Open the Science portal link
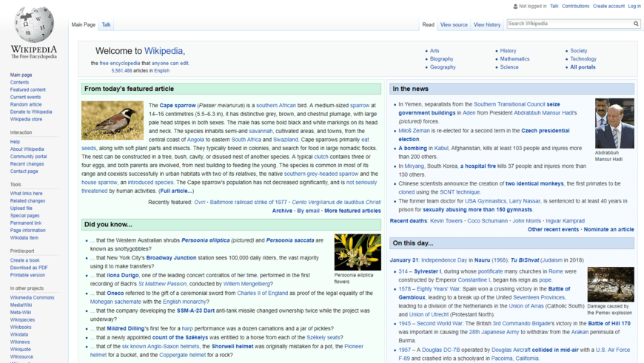 point(509,67)
